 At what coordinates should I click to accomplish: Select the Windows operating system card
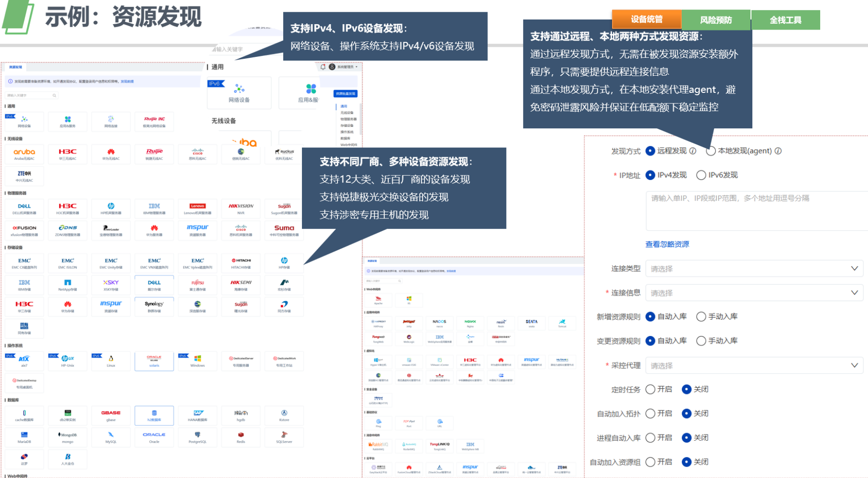click(x=198, y=361)
